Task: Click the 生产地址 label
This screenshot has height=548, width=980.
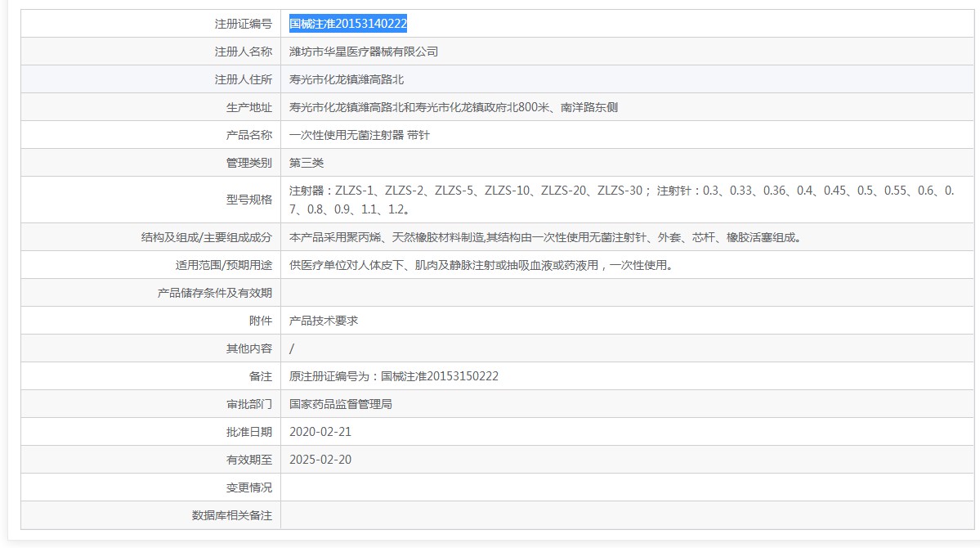Action: click(x=248, y=107)
